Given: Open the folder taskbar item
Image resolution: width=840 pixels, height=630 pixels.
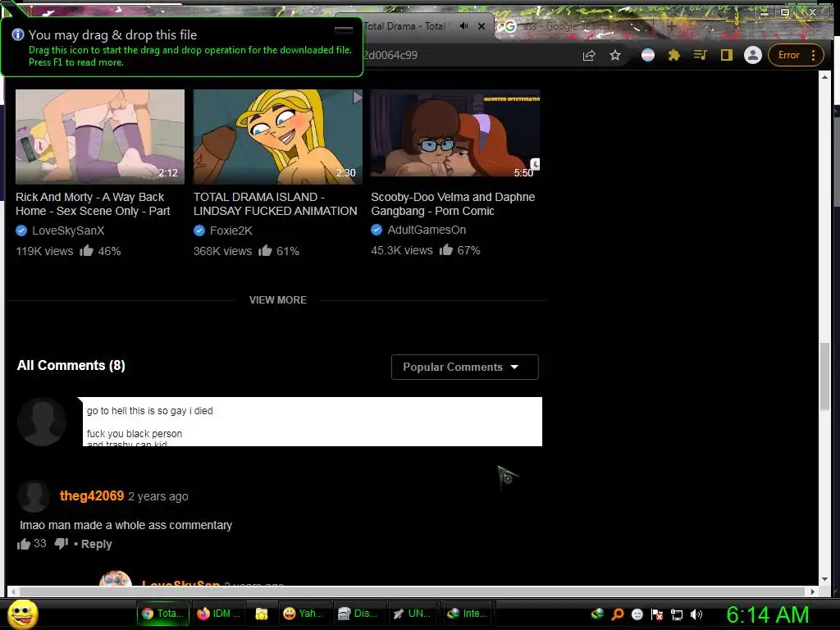Looking at the screenshot, I should point(262,614).
